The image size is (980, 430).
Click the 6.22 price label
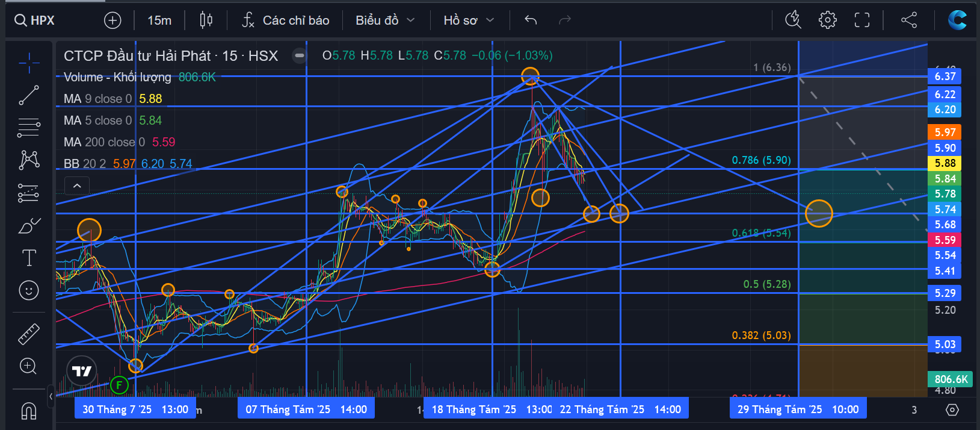[x=945, y=95]
